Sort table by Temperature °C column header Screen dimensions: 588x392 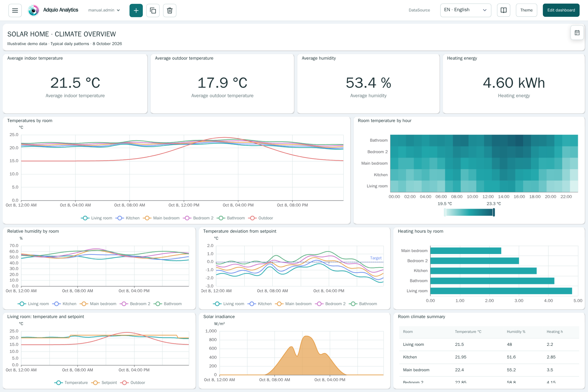(468, 332)
